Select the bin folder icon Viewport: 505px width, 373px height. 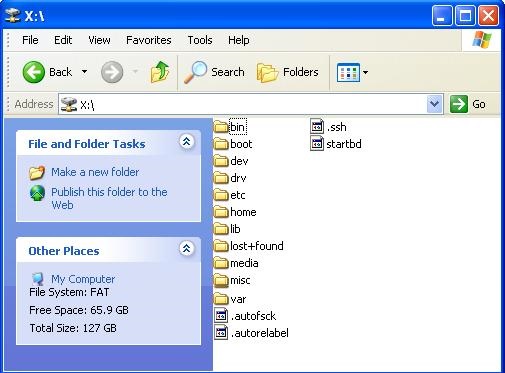point(221,127)
